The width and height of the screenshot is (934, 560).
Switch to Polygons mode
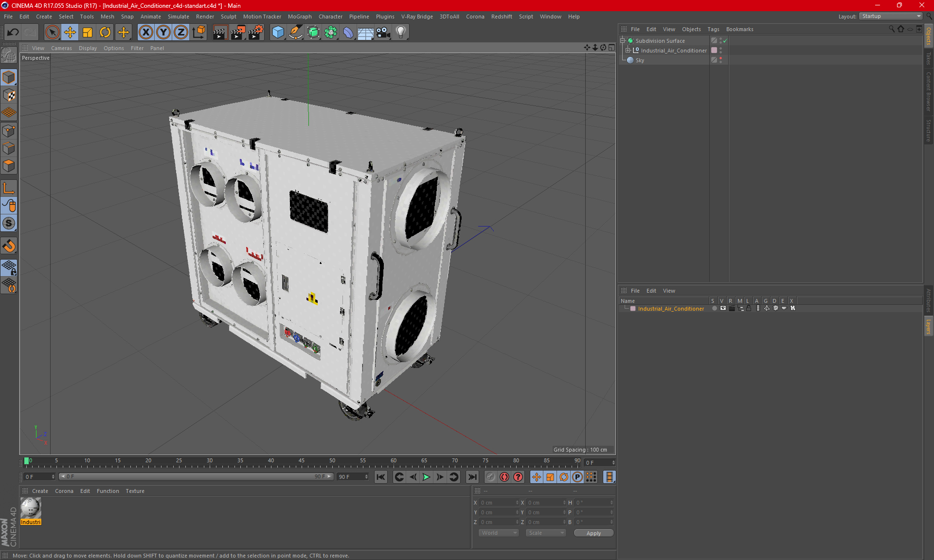pos(9,166)
